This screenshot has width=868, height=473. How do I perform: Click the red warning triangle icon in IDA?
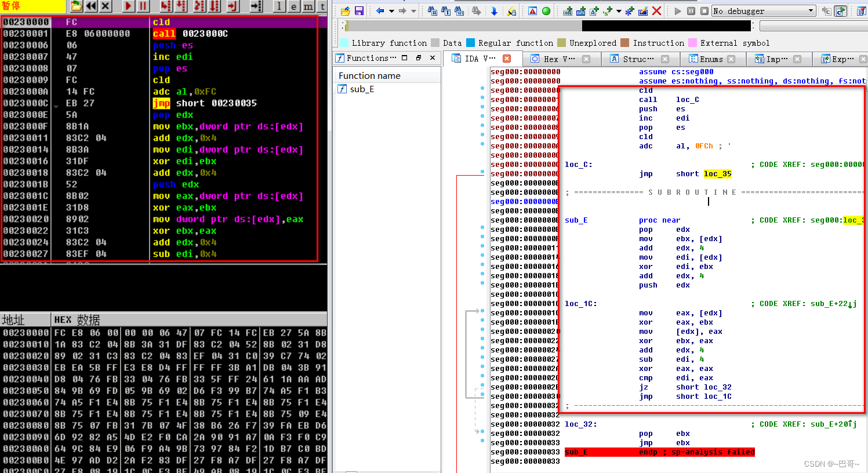[x=532, y=11]
